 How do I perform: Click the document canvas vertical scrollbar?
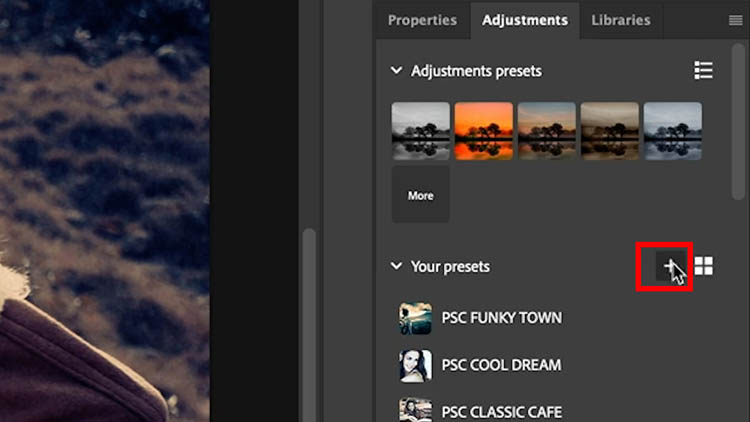click(x=309, y=325)
